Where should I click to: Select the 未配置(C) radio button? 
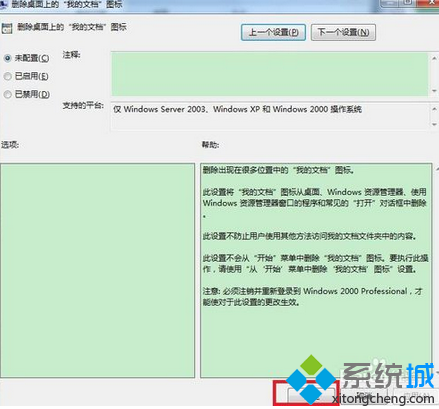point(7,58)
